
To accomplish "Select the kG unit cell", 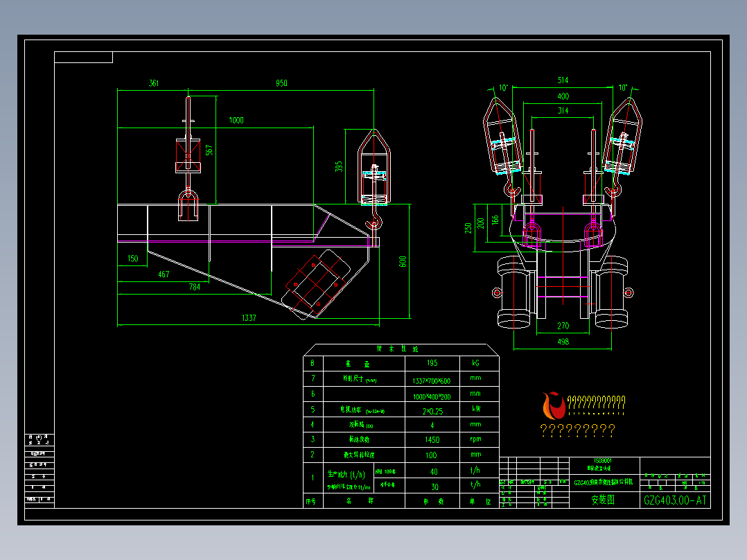I will (479, 363).
